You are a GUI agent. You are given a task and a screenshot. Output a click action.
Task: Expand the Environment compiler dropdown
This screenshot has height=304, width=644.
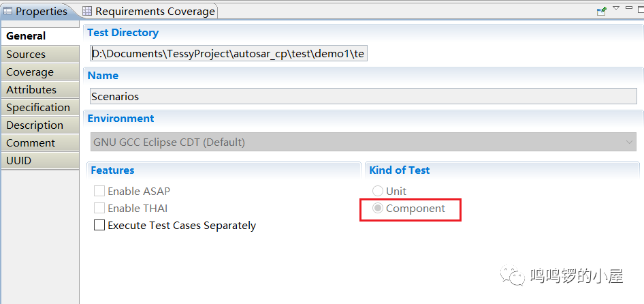629,142
